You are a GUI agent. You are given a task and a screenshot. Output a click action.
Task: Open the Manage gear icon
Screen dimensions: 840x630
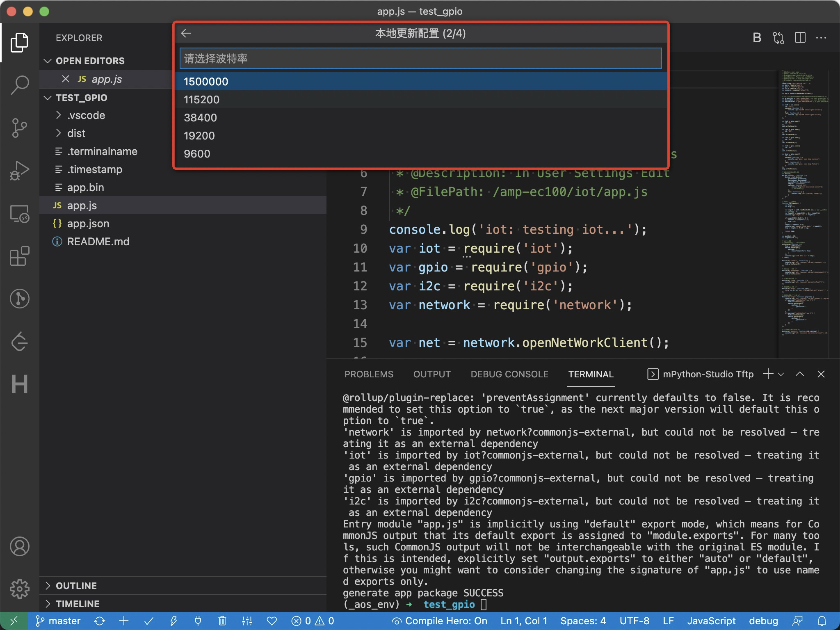19,589
